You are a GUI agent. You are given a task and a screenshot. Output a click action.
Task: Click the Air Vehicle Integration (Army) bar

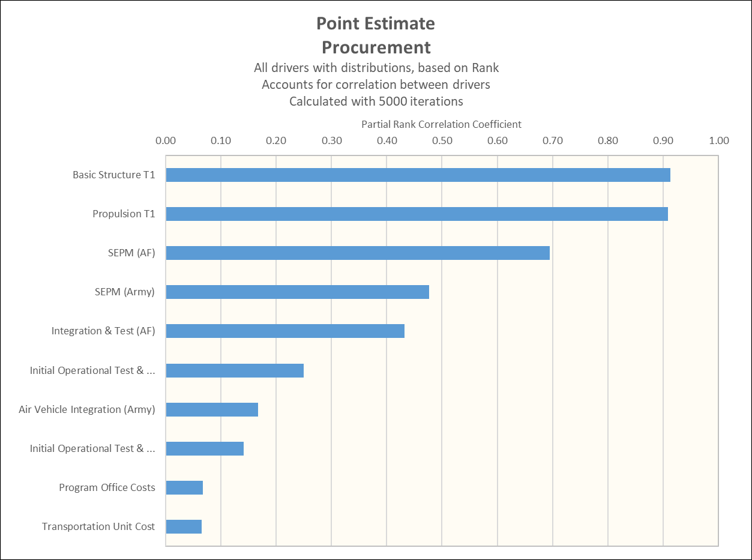pos(210,409)
